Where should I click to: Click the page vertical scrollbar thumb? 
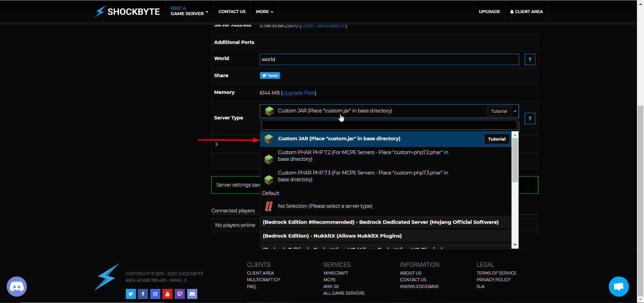click(640, 201)
